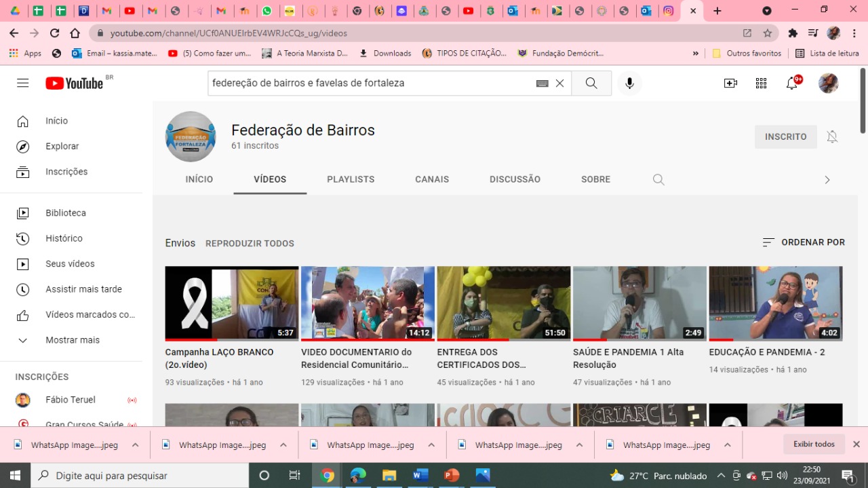Click REPRODUZIR TODOS link

click(x=250, y=243)
